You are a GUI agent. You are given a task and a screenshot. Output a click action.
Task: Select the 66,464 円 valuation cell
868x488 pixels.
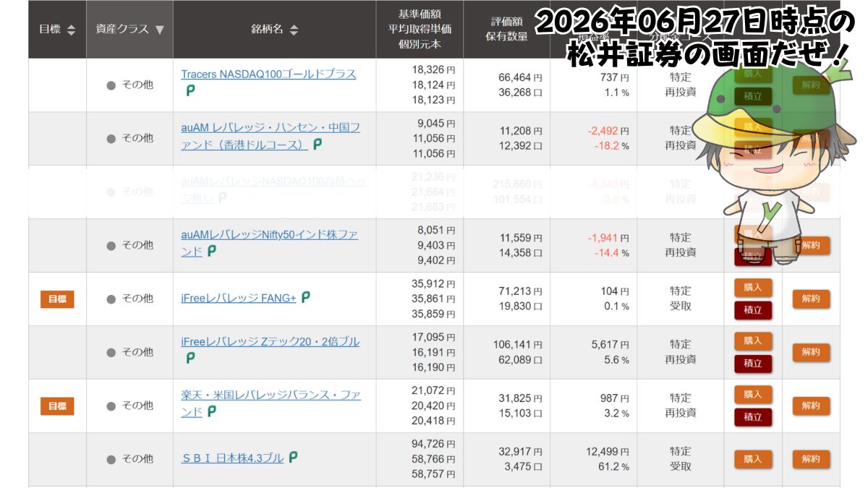click(x=520, y=77)
